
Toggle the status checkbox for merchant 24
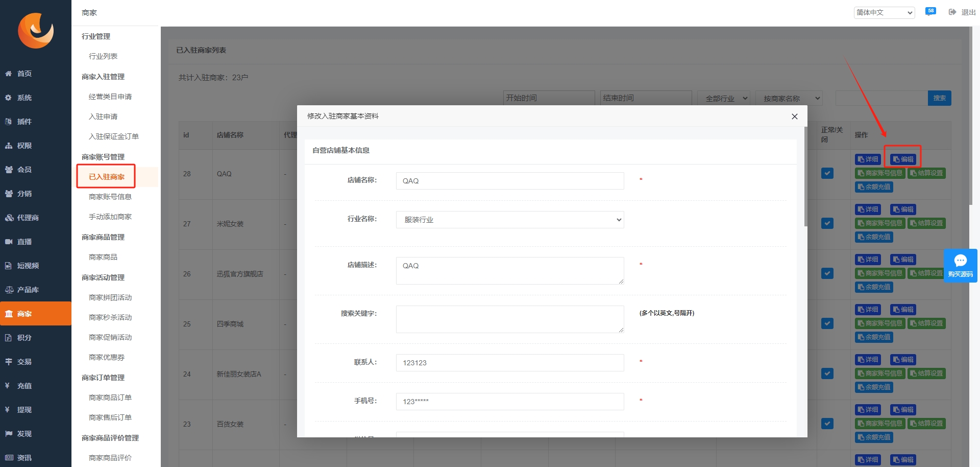(827, 373)
